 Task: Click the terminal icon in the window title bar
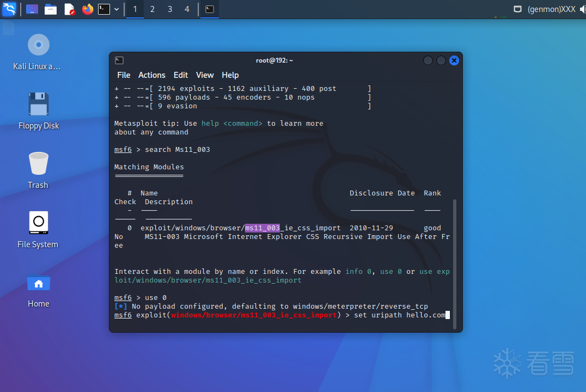(119, 60)
